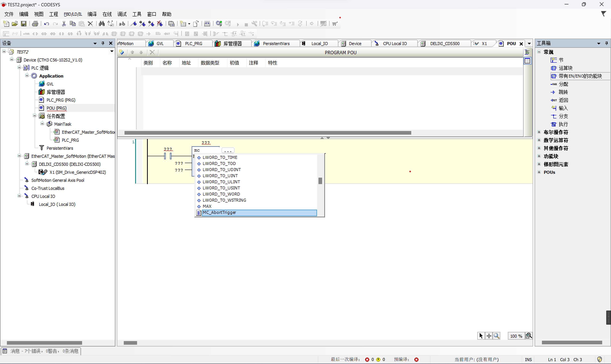611x364 pixels.
Task: Expand the 数学运算符 toolbox category
Action: click(539, 140)
